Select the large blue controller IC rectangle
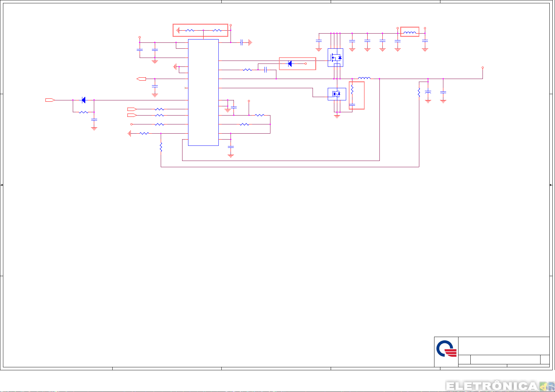The height and width of the screenshot is (392, 555). [203, 92]
